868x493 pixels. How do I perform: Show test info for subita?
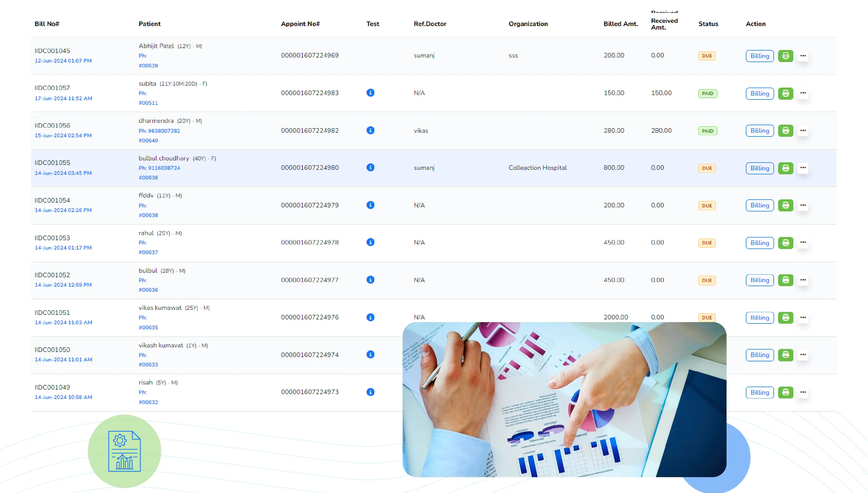[370, 93]
